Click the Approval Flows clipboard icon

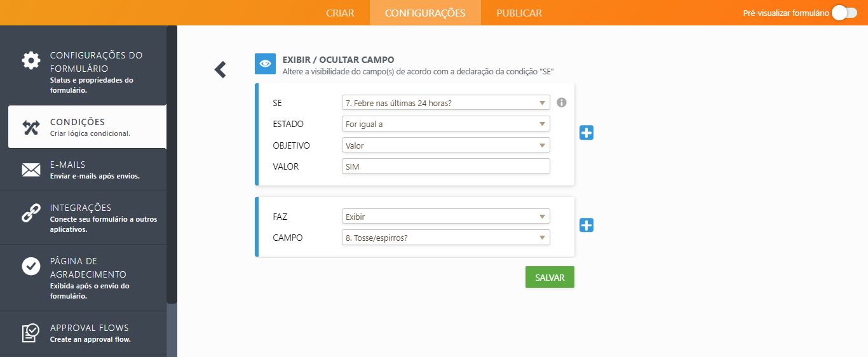[x=31, y=333]
